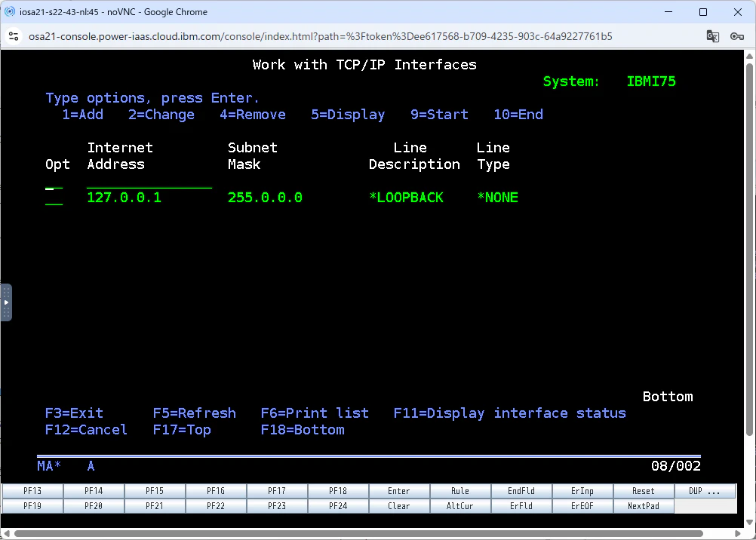Click the ErEOF keypad button
The height and width of the screenshot is (540, 756).
(x=582, y=506)
